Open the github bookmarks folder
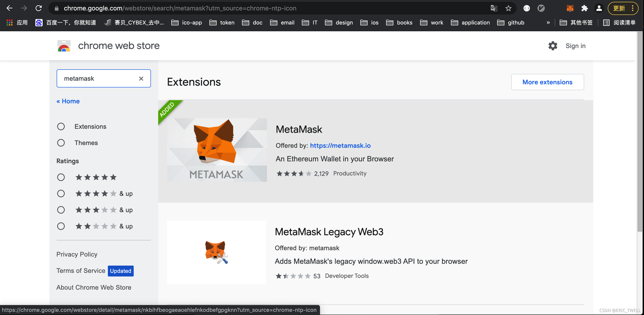Screen dimensions: 644x315 [x=511, y=22]
